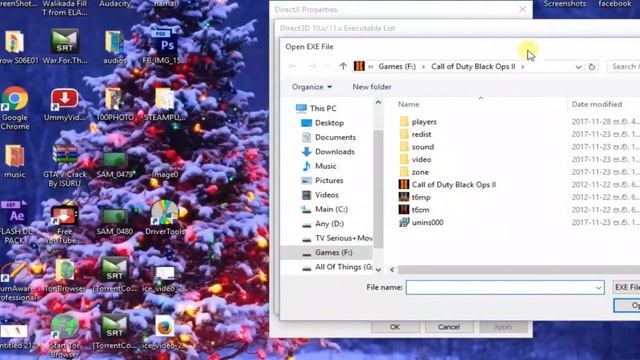Viewport: 640px width, 360px height.
Task: Click Cancel in DirectX Properties window
Action: pos(449,327)
